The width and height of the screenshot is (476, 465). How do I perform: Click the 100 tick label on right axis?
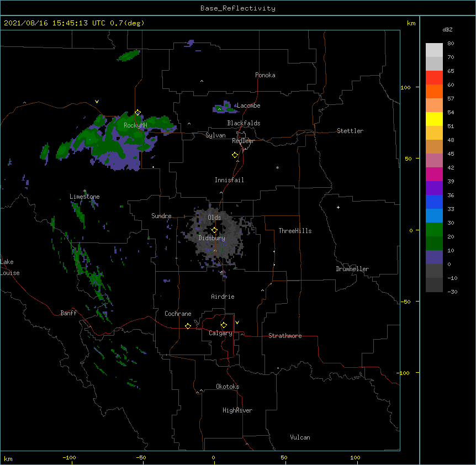(x=405, y=87)
